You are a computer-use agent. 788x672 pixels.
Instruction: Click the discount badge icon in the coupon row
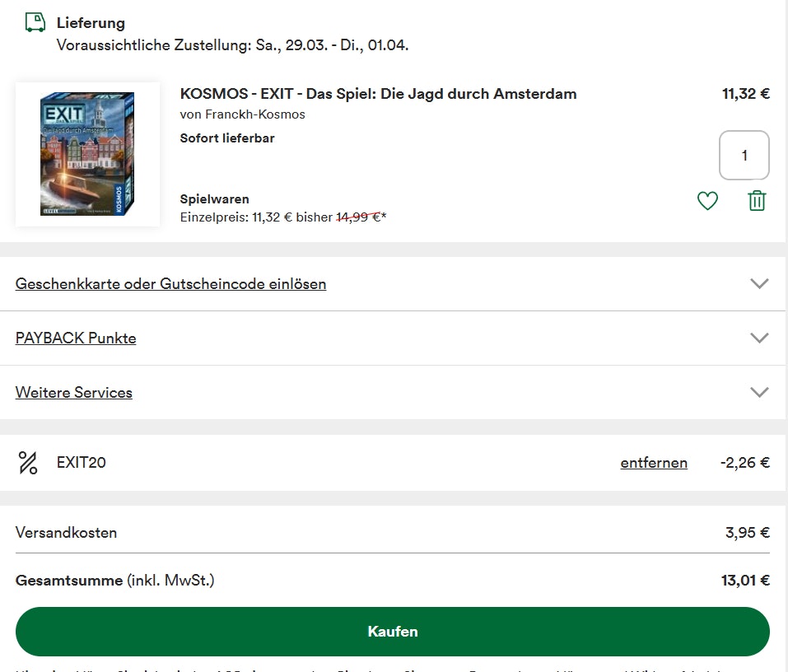click(27, 462)
